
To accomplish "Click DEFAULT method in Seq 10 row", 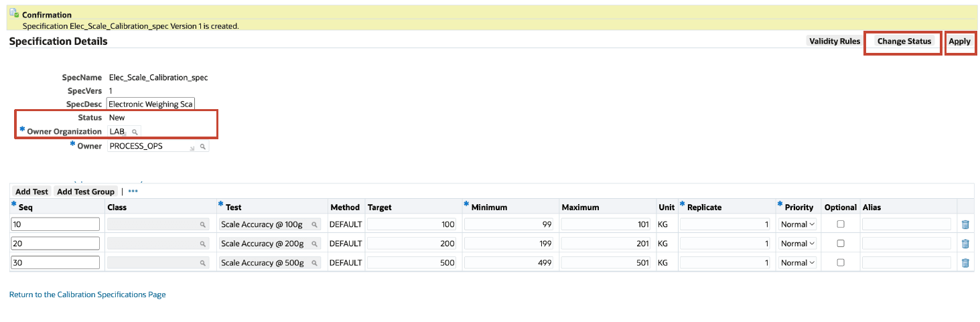I will 346,224.
